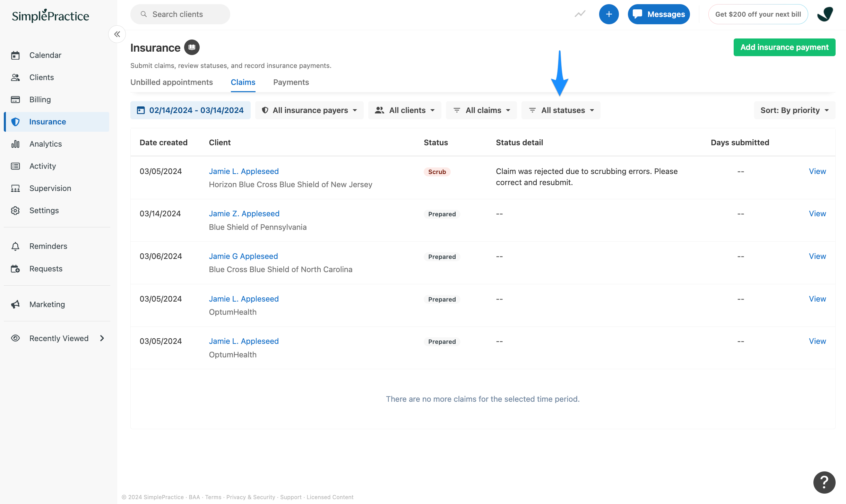Open Messages
This screenshot has width=846, height=504.
659,14
